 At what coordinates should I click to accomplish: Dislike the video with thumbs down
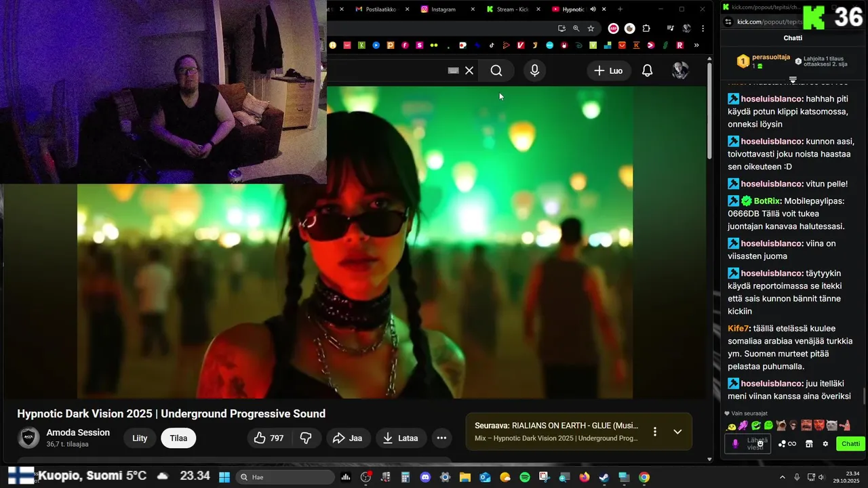coord(306,438)
